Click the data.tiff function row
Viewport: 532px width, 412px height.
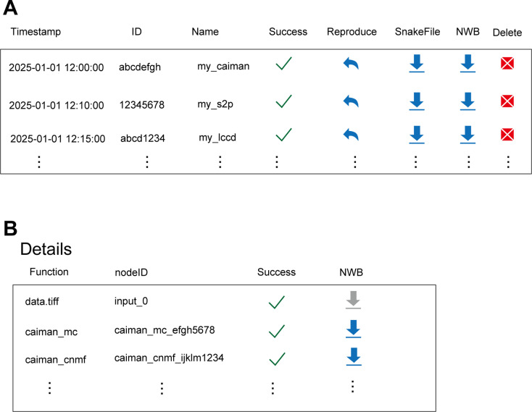click(224, 301)
